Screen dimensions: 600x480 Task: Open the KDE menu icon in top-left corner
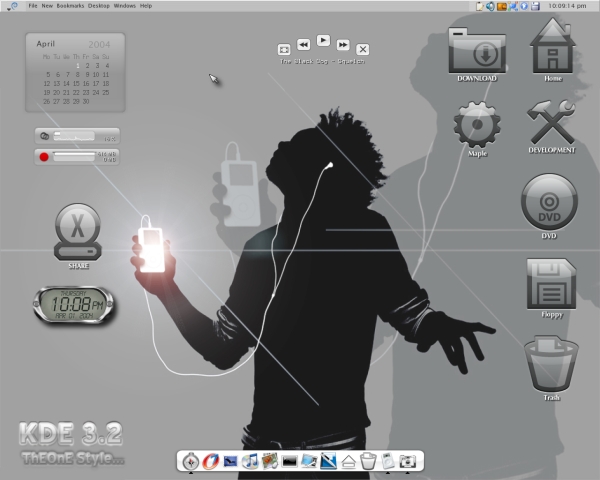click(13, 6)
